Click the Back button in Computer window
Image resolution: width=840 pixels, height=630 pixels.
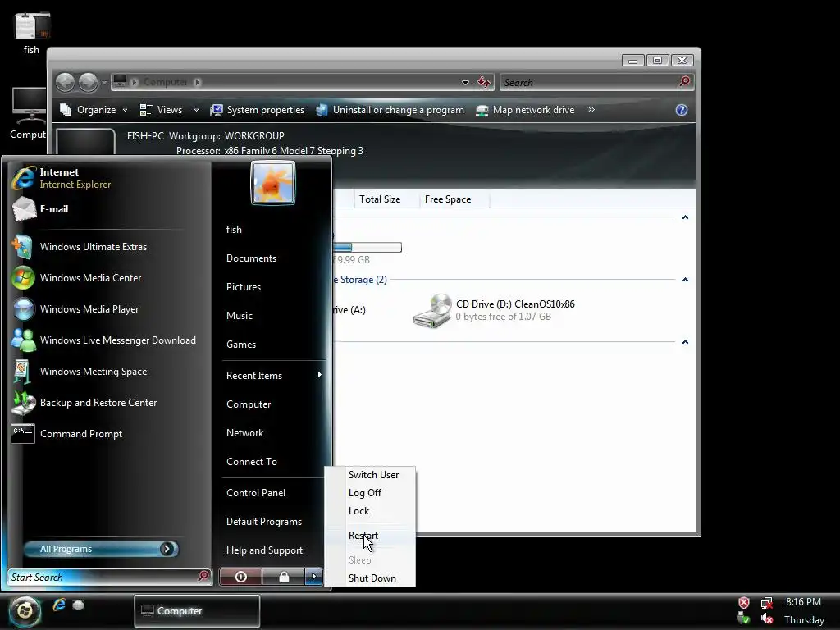coord(66,82)
